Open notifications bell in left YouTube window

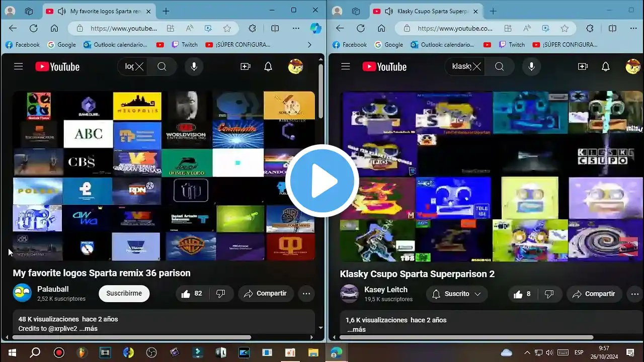pos(268,66)
